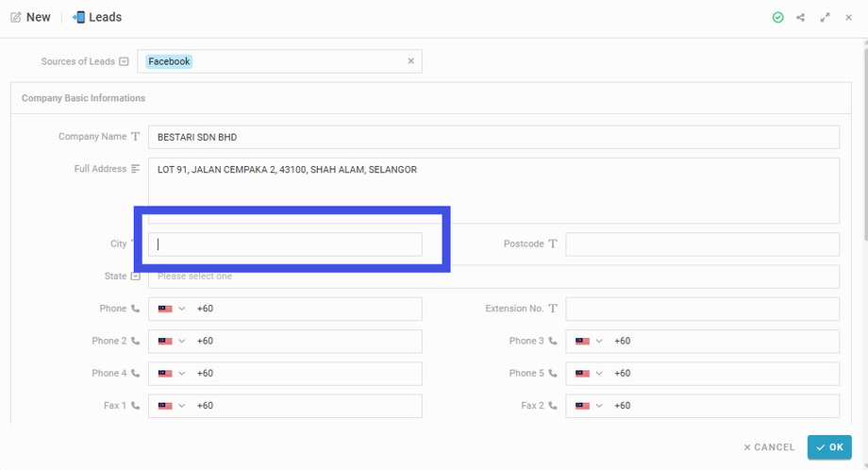Viewport: 868px width, 470px height.
Task: Click the Leads module icon
Action: pyautogui.click(x=78, y=17)
